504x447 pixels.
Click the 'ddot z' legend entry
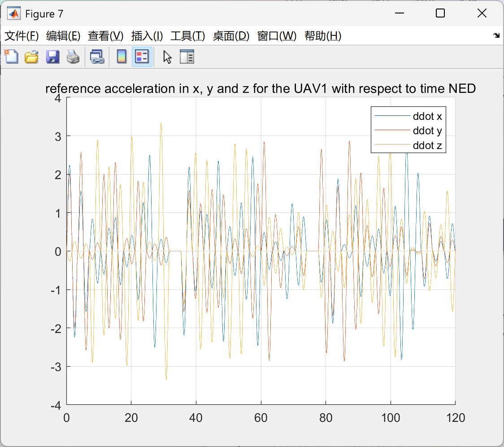point(427,145)
